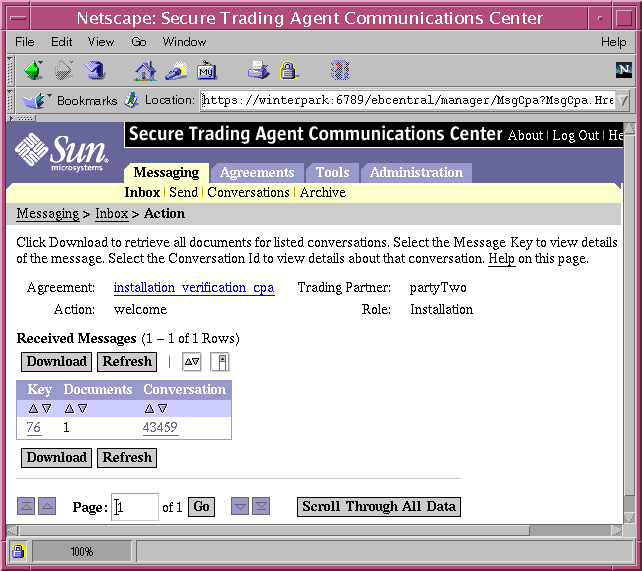Click the Netscape Forward arrow icon

pos(64,70)
